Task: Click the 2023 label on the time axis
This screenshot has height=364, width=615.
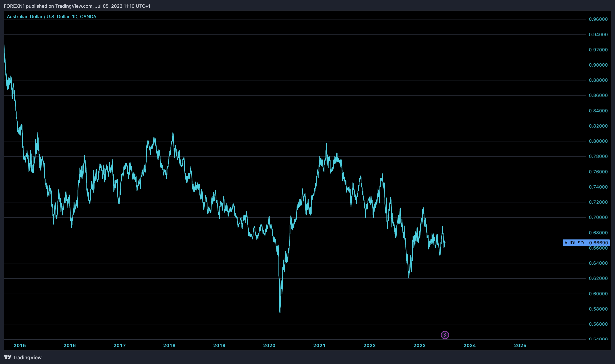Action: [x=420, y=345]
